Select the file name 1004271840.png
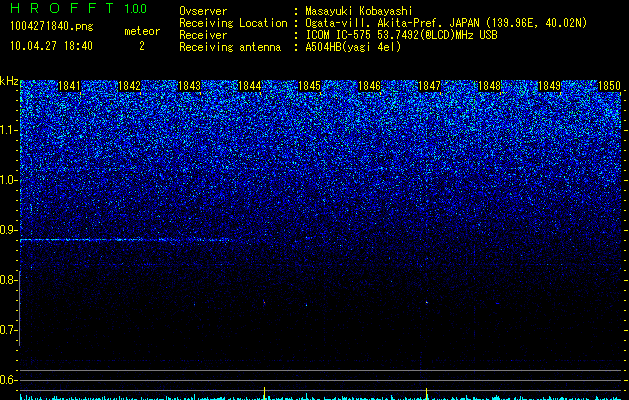The image size is (629, 400). pyautogui.click(x=52, y=27)
